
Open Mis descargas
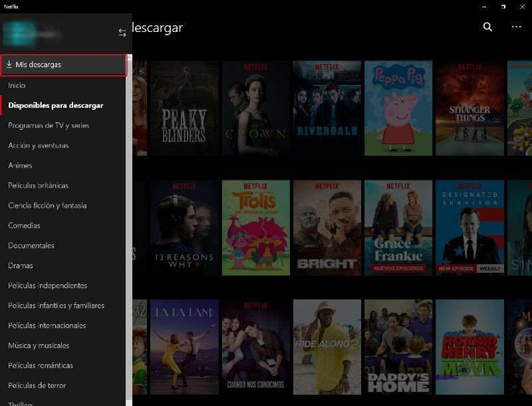pos(40,65)
